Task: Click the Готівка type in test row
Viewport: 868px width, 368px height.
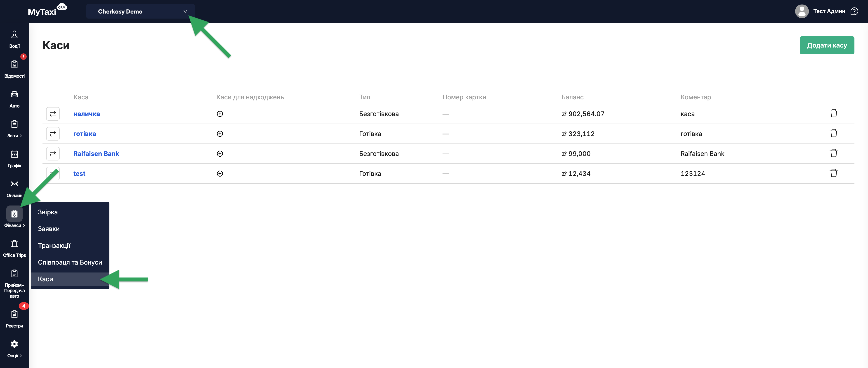Action: tap(370, 173)
